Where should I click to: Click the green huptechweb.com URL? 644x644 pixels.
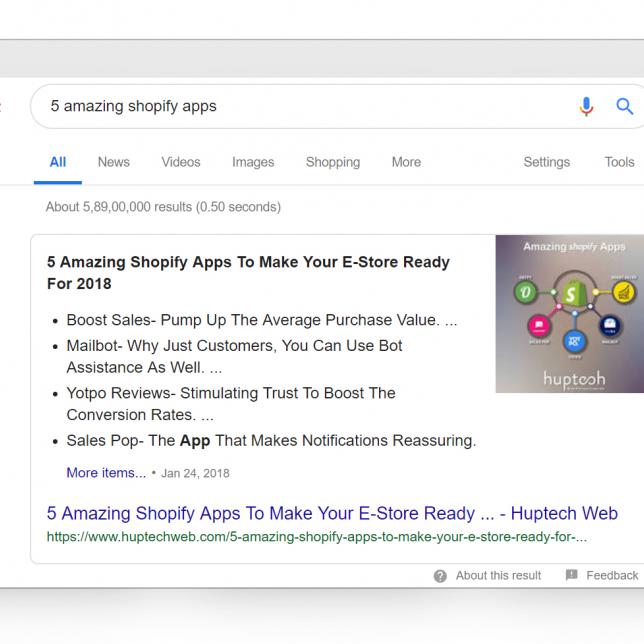click(x=316, y=537)
